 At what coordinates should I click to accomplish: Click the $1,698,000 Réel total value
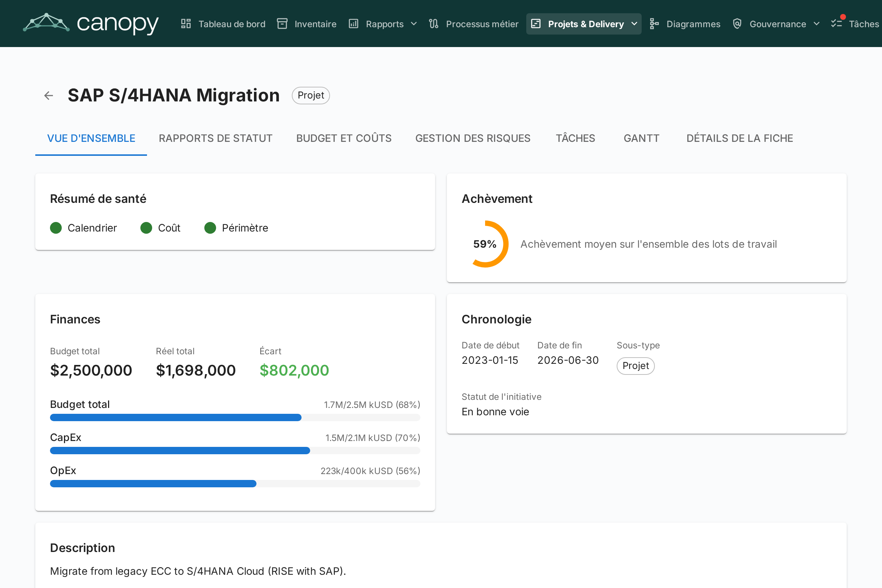[x=196, y=370]
